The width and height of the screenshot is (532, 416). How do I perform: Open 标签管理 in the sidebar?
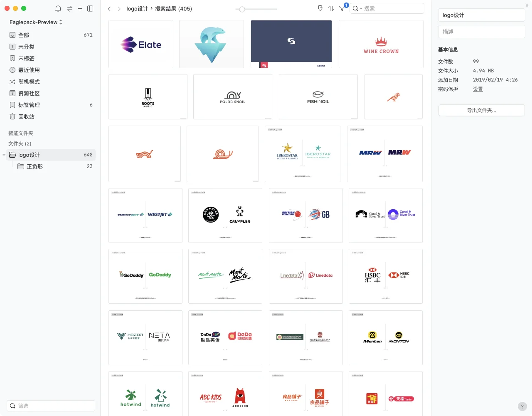[51, 105]
